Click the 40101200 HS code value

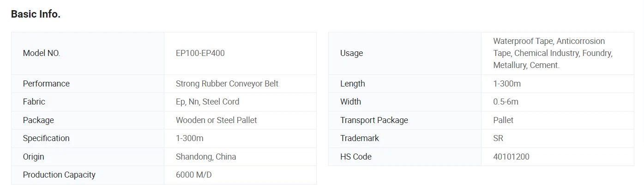(511, 157)
